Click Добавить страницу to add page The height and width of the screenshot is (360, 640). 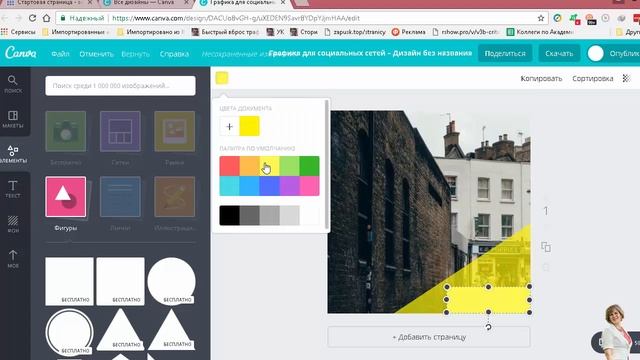click(x=429, y=337)
